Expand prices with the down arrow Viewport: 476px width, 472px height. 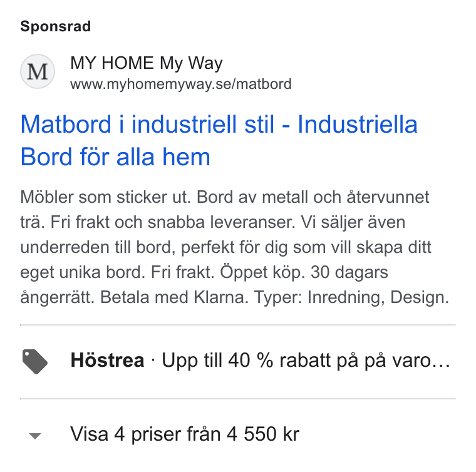[x=35, y=436]
